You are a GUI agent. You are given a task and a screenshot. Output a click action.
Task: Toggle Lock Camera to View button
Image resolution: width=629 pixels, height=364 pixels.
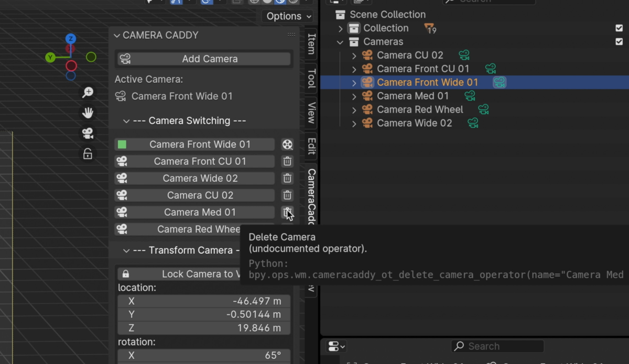pyautogui.click(x=204, y=274)
